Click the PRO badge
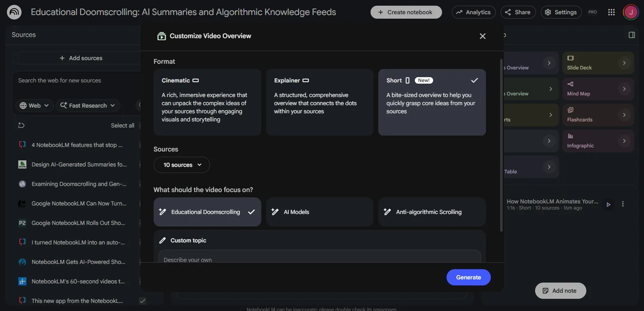644x311 pixels. coord(593,12)
